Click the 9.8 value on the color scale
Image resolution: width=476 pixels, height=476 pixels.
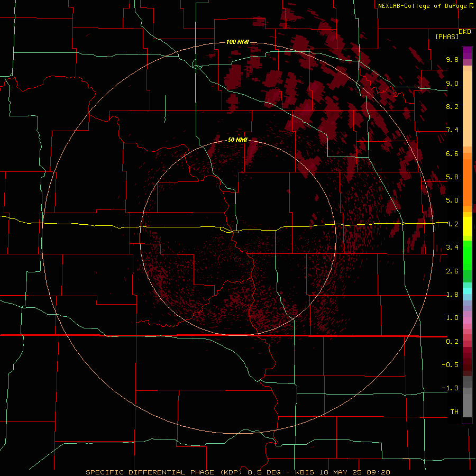452,59
